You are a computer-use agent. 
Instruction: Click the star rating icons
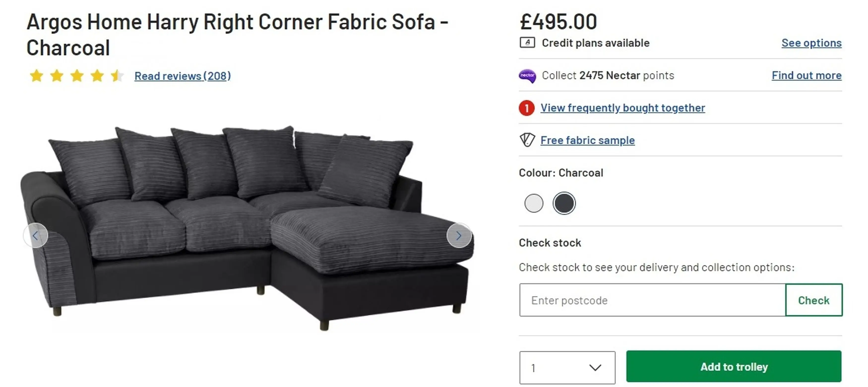[x=77, y=76]
